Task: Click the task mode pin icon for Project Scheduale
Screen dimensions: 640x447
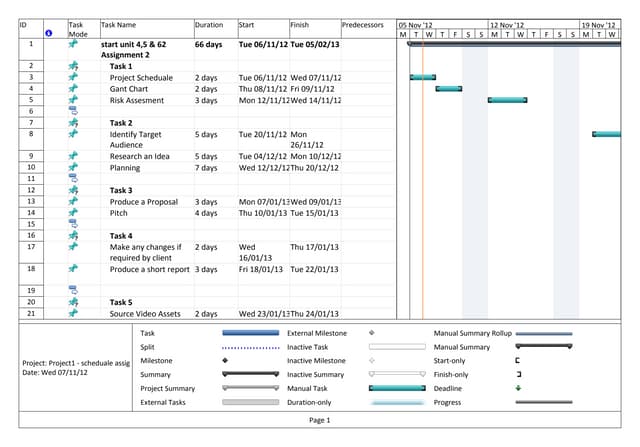Action: (x=72, y=77)
